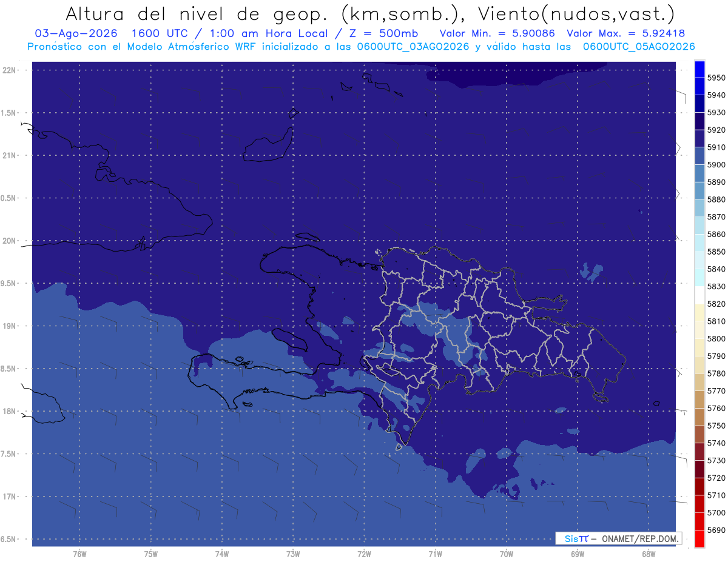Click the 17N latitude axis label
728x562 pixels.
point(10,497)
